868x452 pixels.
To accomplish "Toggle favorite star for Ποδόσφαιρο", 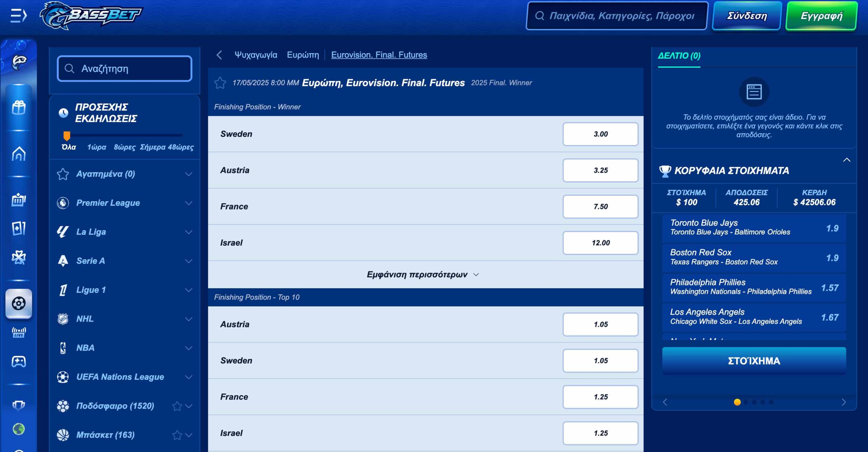I will coord(177,406).
